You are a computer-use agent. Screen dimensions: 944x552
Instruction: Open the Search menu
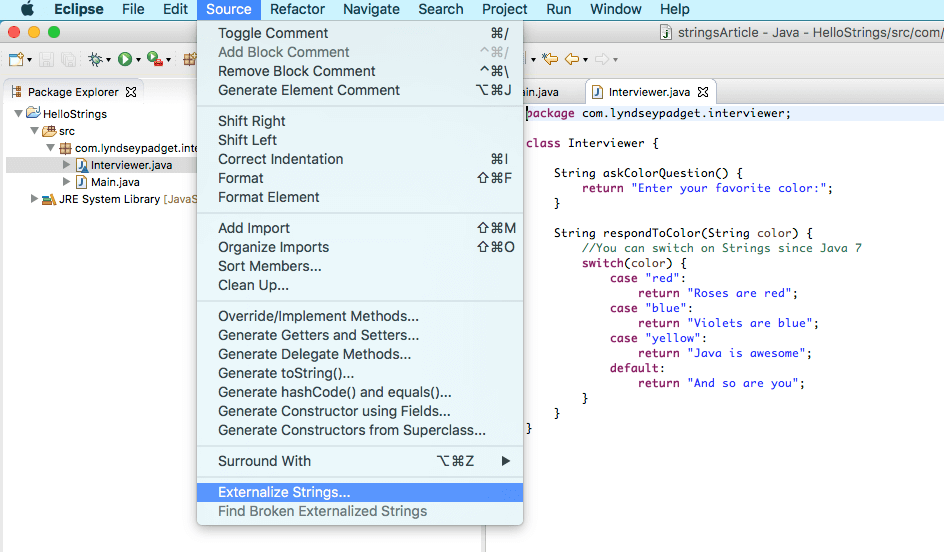441,9
